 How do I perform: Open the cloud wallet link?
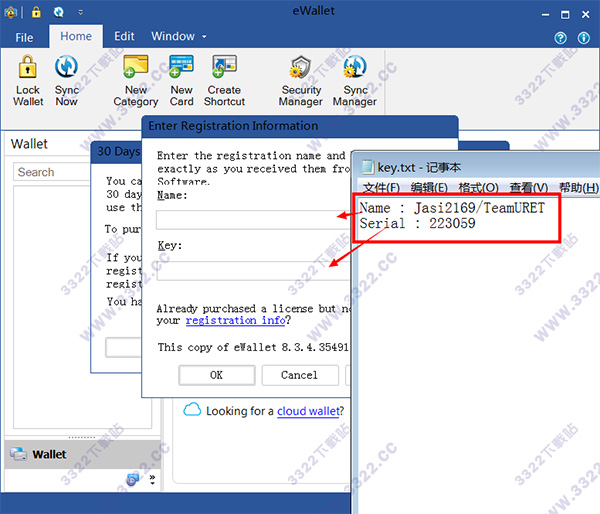308,411
